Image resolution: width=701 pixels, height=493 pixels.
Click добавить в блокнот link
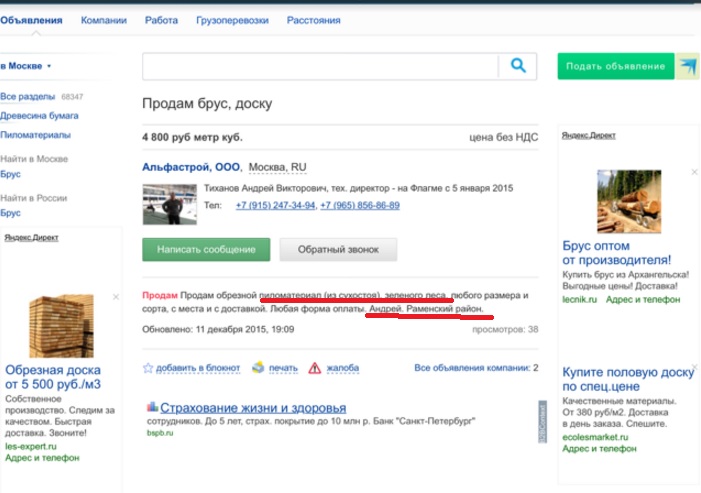pos(198,368)
